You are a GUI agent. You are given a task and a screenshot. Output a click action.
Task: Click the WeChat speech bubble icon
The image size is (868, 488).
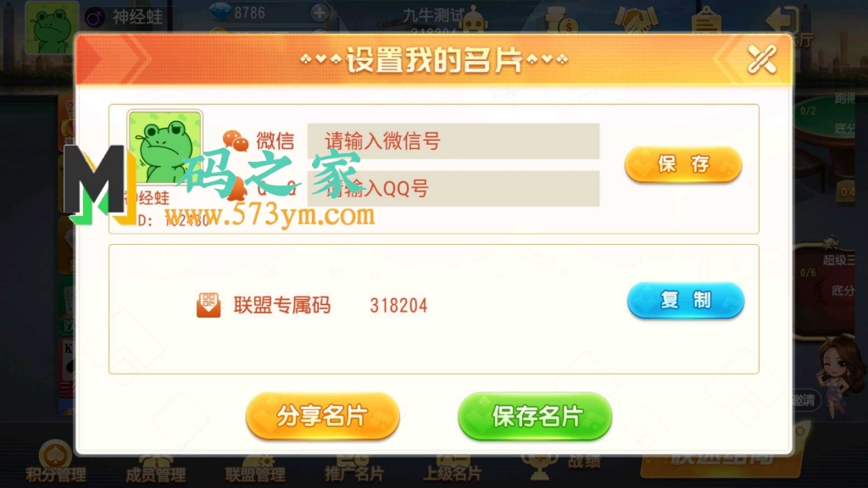pos(236,141)
